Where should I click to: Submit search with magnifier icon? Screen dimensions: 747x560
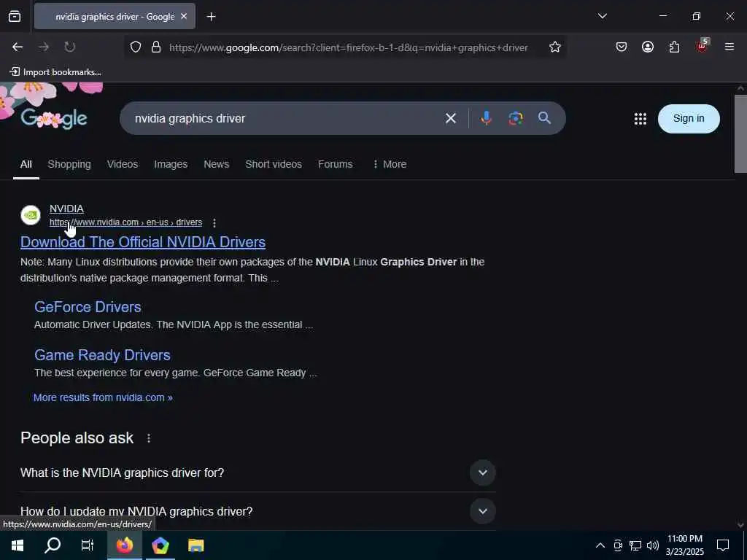point(544,117)
